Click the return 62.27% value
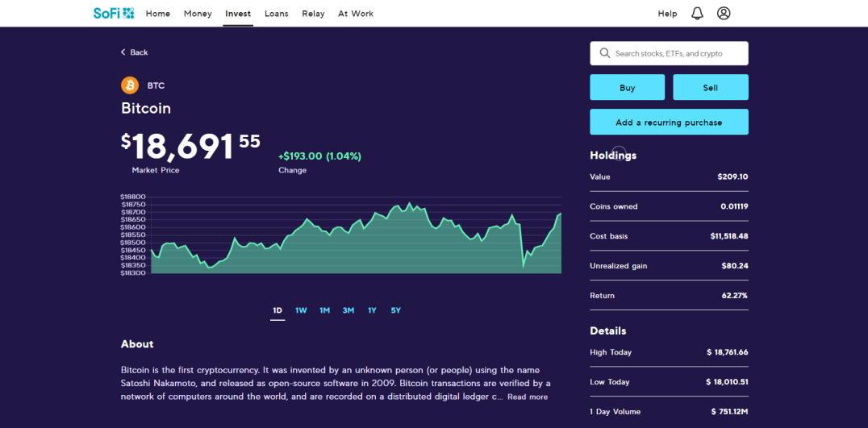 click(735, 296)
